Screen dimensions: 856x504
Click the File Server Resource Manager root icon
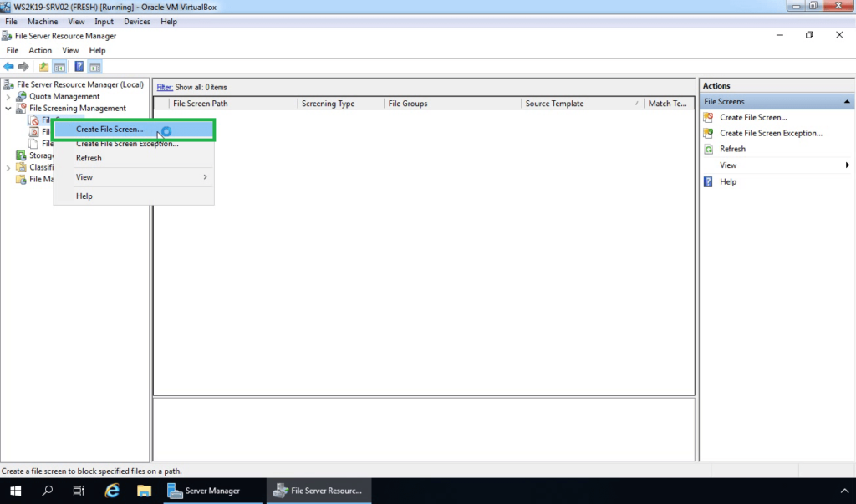click(x=8, y=84)
